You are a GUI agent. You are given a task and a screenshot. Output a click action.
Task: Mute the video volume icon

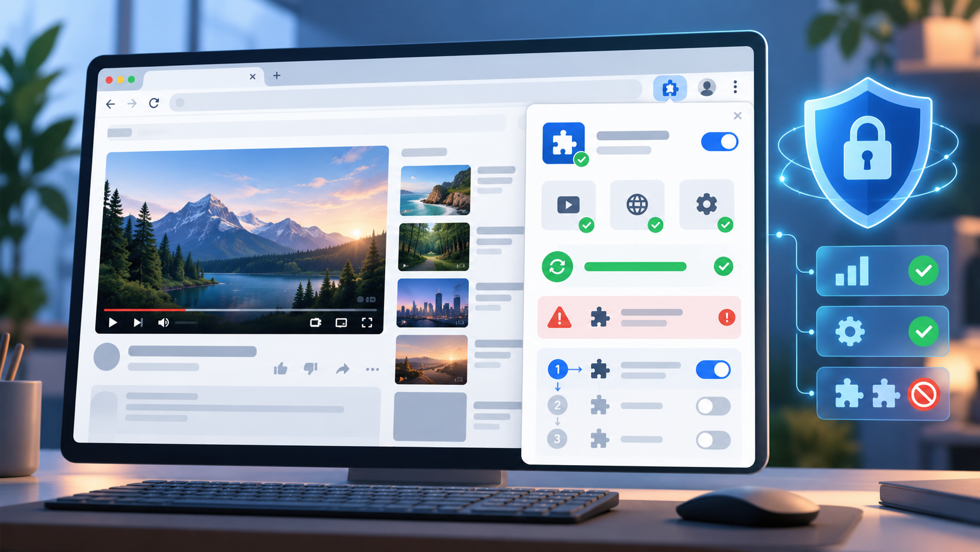click(164, 323)
